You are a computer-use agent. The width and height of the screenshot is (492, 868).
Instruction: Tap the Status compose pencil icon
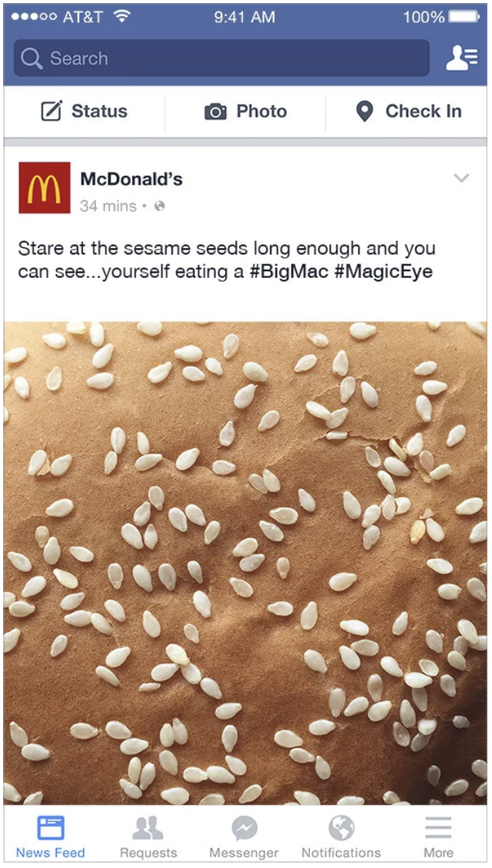[x=52, y=111]
